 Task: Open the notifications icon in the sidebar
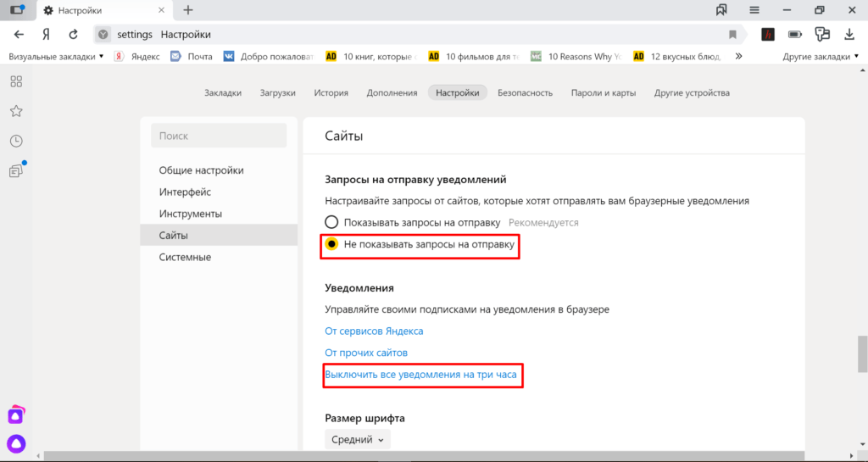coord(17,170)
